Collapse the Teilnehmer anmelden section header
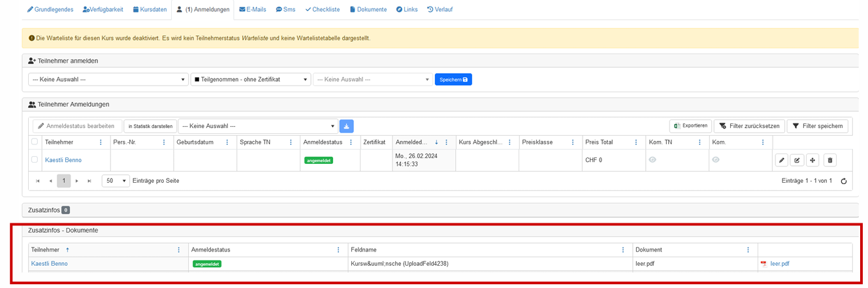The image size is (868, 288). point(440,61)
